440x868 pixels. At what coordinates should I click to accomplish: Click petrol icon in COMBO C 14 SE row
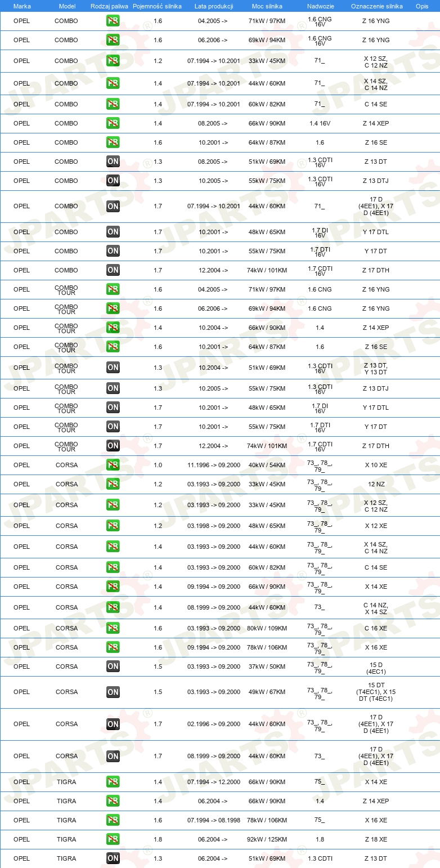(x=113, y=104)
